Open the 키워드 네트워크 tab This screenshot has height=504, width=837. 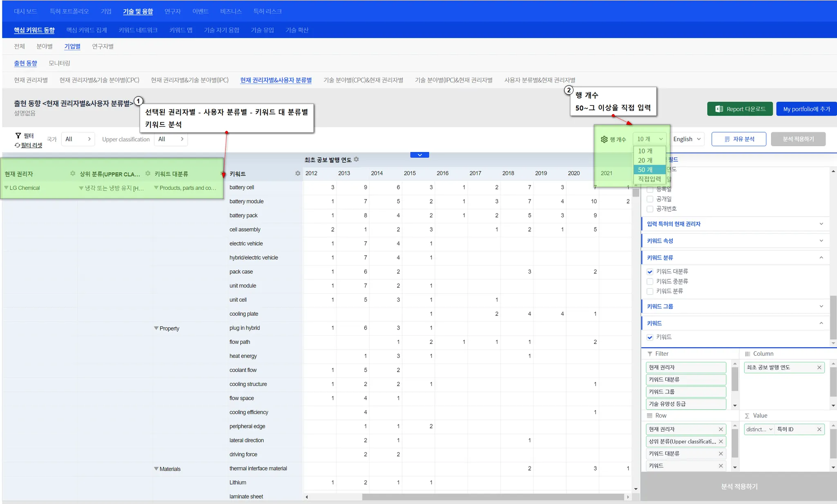point(138,30)
